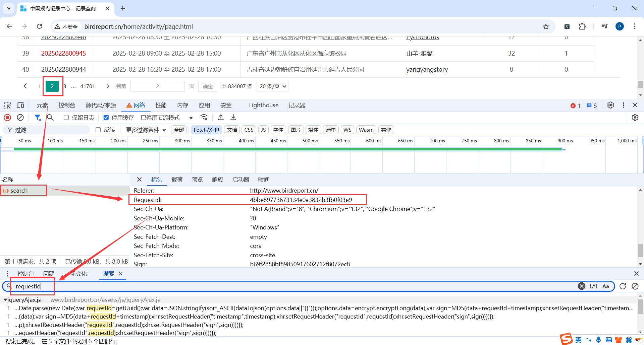Image resolution: width=644 pixels, height=345 pixels.
Task: Open the tab search dropdown arrow
Action: [x=9, y=8]
